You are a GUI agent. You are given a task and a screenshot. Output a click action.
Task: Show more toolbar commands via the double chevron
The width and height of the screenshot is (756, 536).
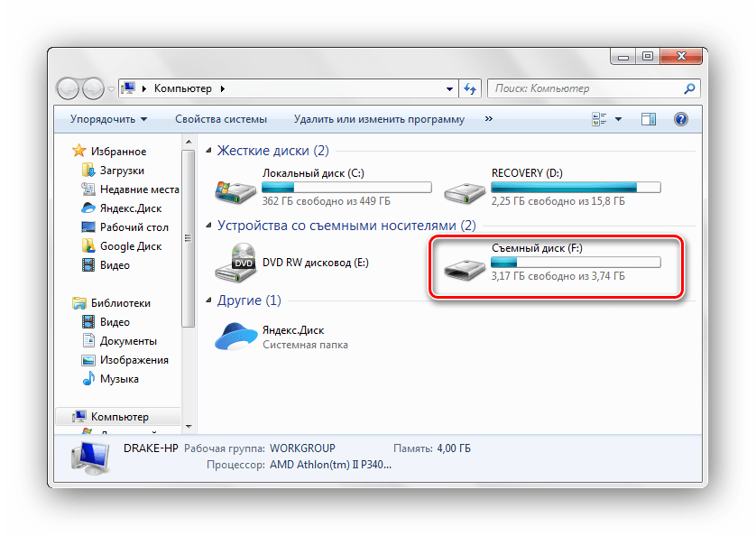(488, 119)
